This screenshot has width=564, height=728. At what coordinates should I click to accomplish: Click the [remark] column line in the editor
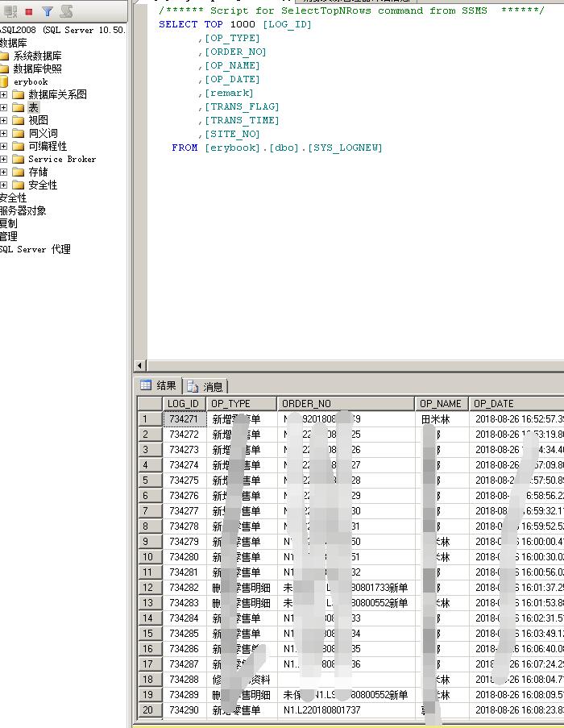(x=229, y=93)
